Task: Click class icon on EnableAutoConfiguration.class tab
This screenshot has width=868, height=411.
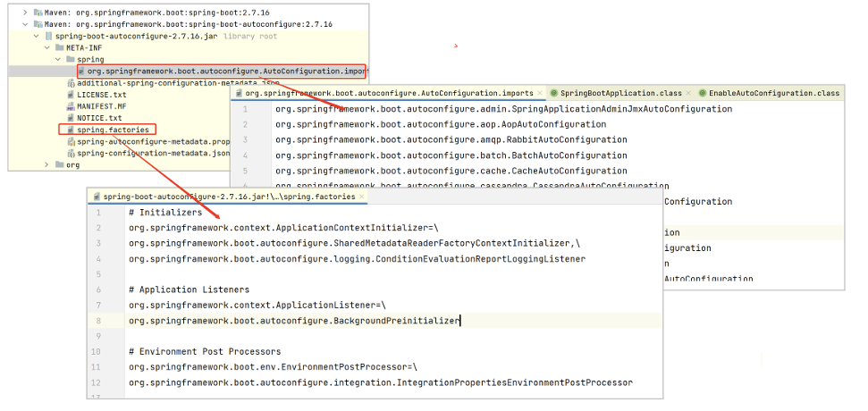Action: [x=703, y=93]
